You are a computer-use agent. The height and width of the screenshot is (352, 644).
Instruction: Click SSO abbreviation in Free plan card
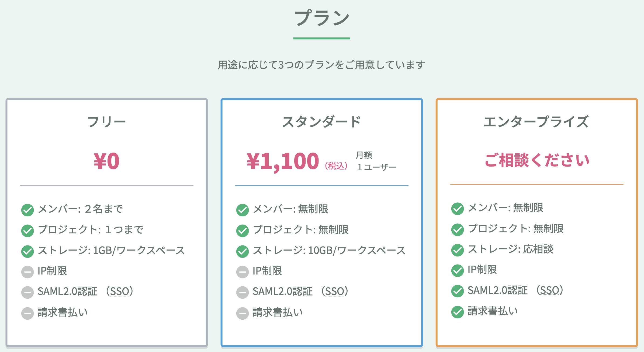click(120, 291)
